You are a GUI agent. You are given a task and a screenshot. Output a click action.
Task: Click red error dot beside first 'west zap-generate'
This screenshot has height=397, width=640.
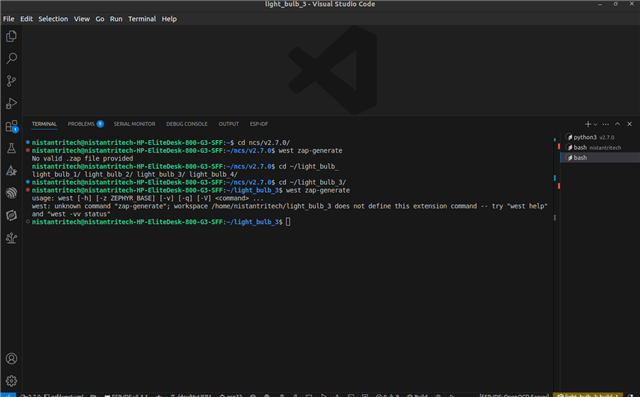28,150
